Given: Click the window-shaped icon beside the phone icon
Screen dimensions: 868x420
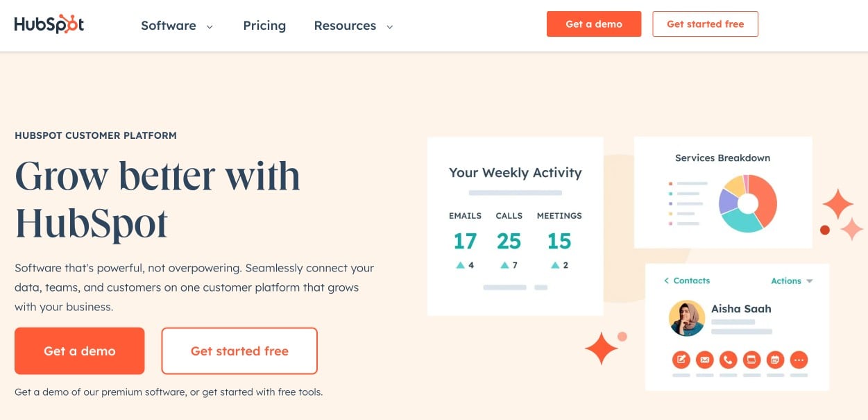Looking at the screenshot, I should [751, 360].
